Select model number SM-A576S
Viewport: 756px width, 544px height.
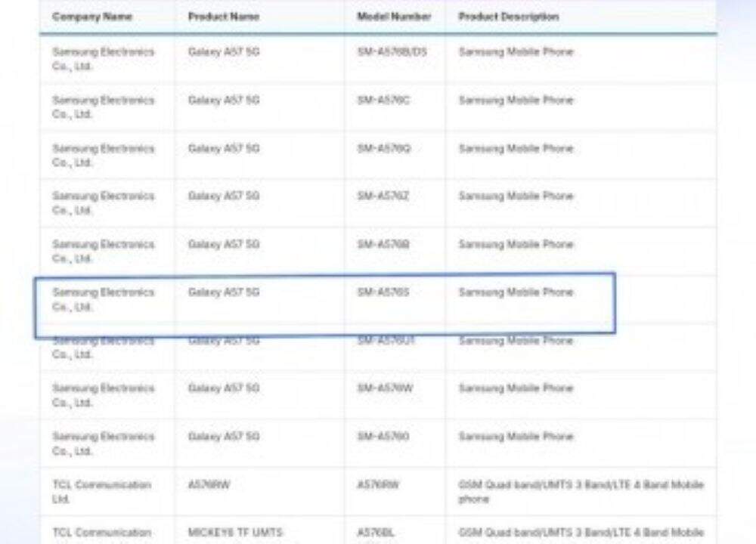click(383, 292)
